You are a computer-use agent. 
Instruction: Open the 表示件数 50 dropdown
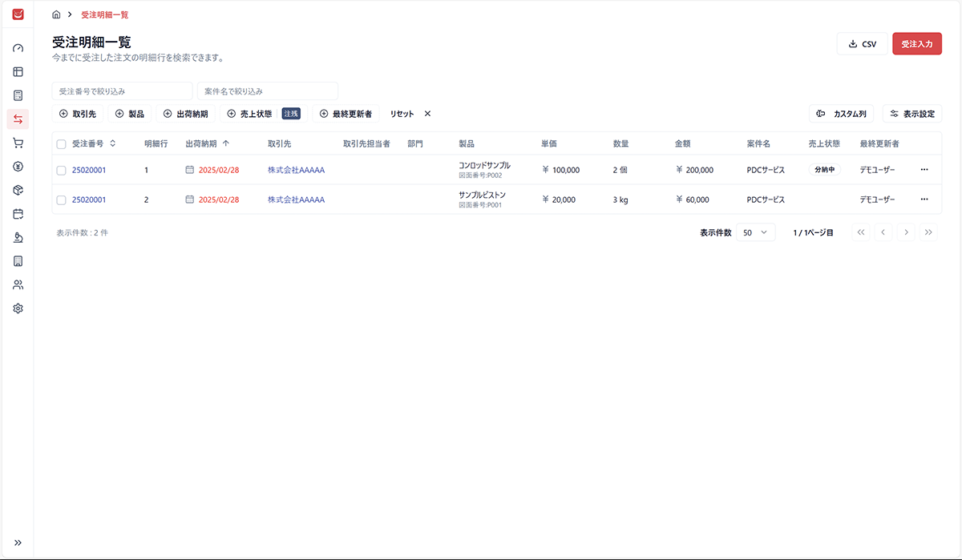pos(754,232)
